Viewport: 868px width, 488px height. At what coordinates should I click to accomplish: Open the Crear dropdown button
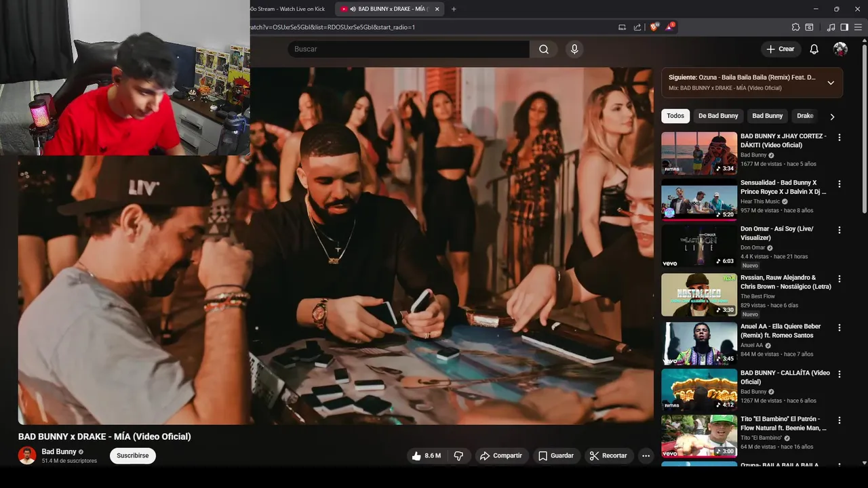(780, 49)
